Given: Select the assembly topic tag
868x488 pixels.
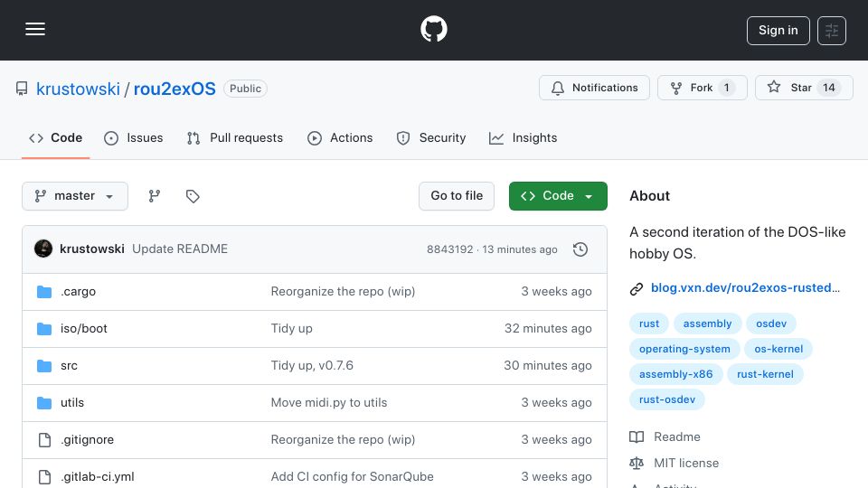Looking at the screenshot, I should [707, 324].
